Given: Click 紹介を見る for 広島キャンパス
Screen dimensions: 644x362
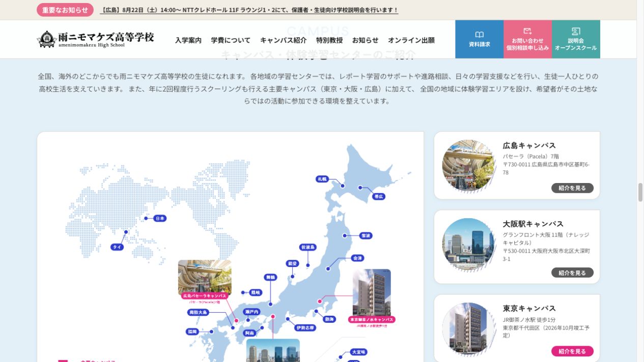Looking at the screenshot, I should [x=572, y=188].
